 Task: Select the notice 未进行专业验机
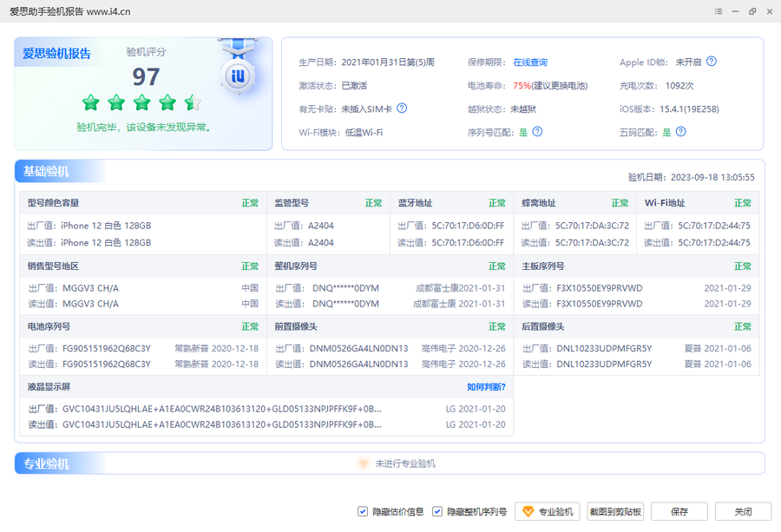(x=405, y=463)
